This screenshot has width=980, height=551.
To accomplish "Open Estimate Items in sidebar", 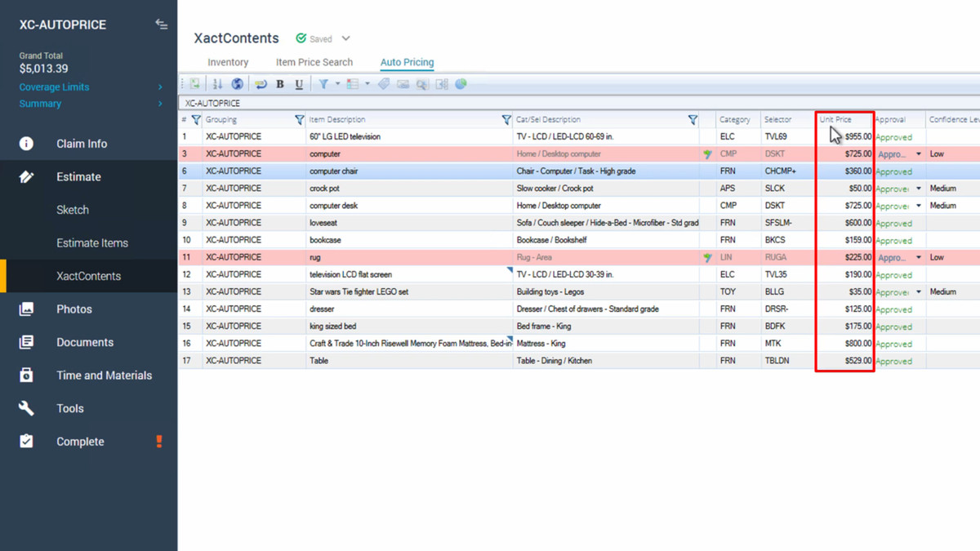I will tap(92, 243).
